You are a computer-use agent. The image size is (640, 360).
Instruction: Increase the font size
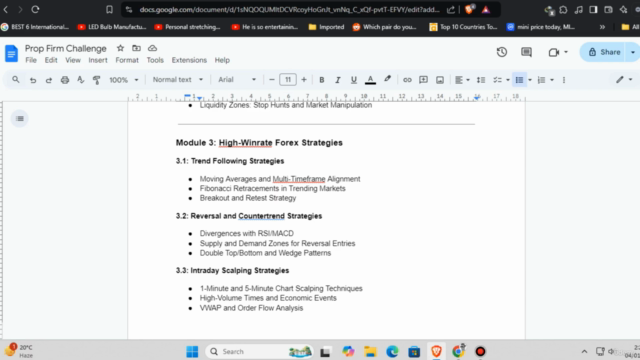[x=304, y=80]
